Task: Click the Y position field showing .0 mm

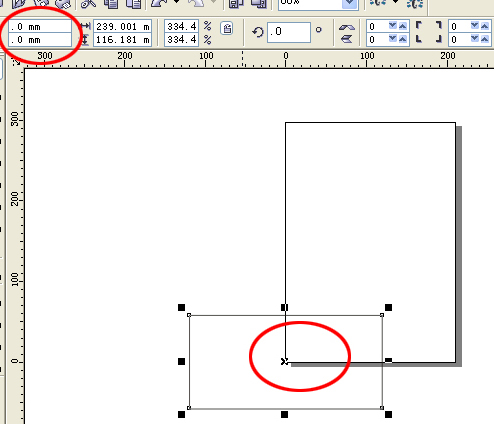Action: point(40,40)
